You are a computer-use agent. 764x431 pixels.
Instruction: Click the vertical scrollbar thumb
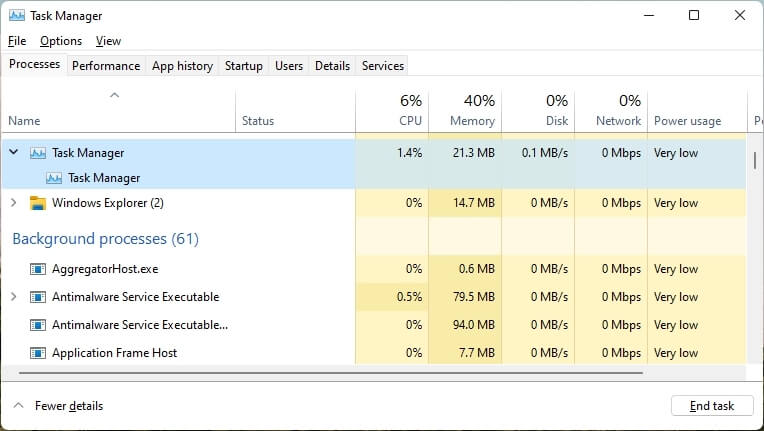pos(755,161)
